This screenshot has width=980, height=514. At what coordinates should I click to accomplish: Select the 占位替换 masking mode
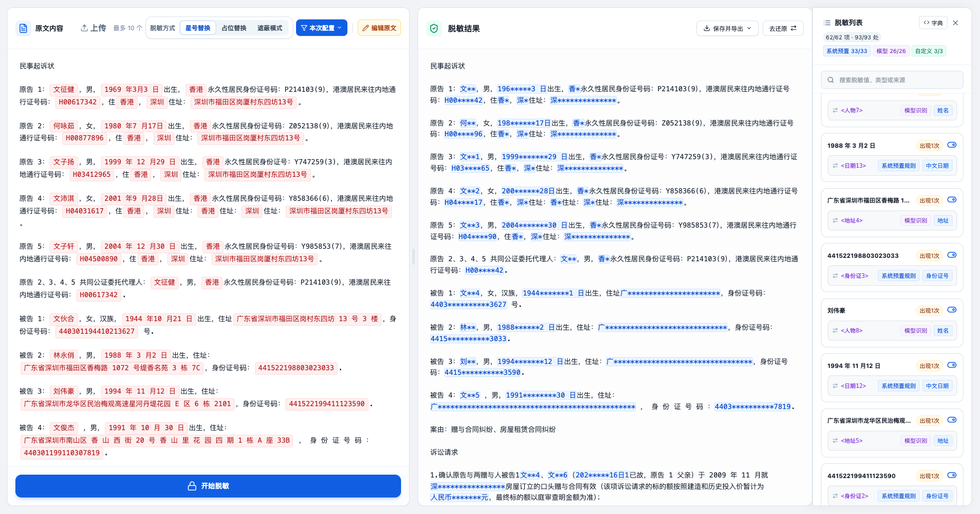tap(234, 28)
